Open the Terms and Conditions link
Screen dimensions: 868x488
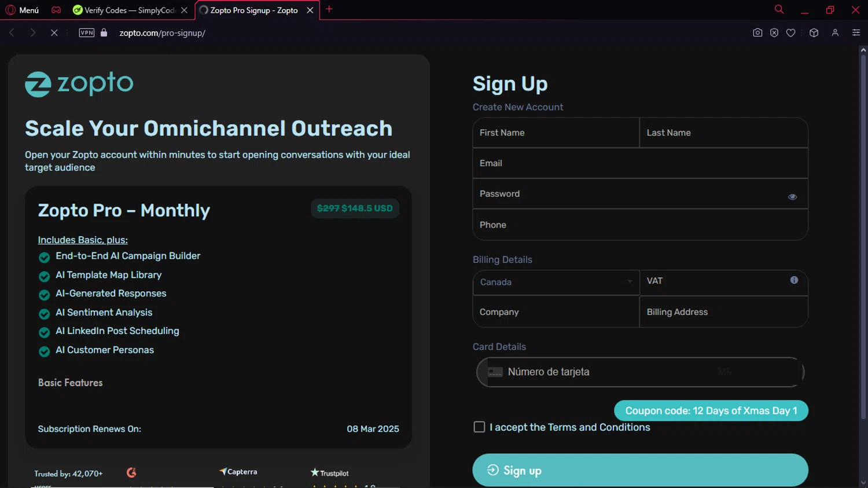coord(599,427)
